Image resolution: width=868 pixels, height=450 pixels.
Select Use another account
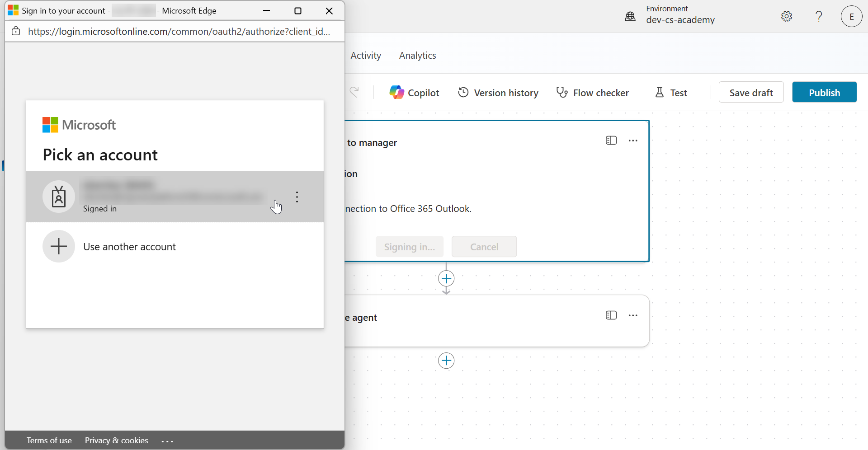(129, 247)
